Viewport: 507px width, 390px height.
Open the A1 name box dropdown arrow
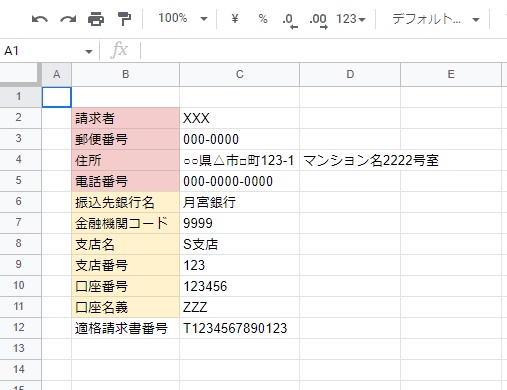89,52
